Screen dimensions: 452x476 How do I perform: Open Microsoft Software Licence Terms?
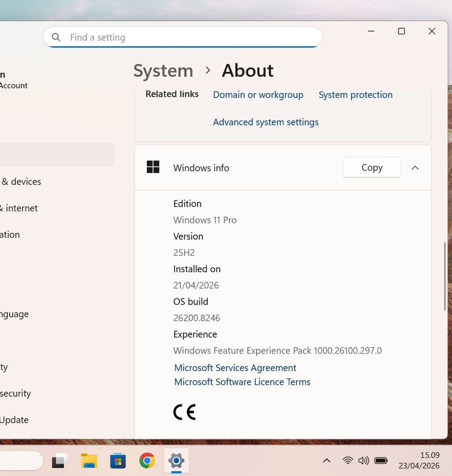242,382
